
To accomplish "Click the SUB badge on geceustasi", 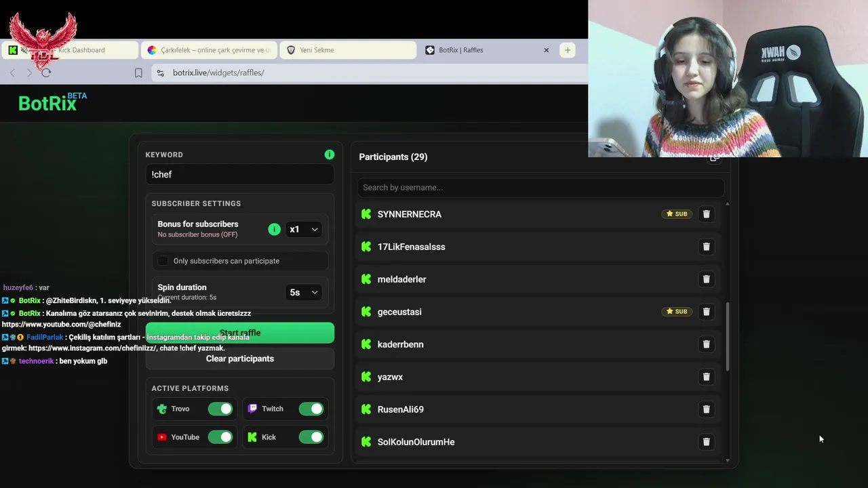I will tap(677, 312).
